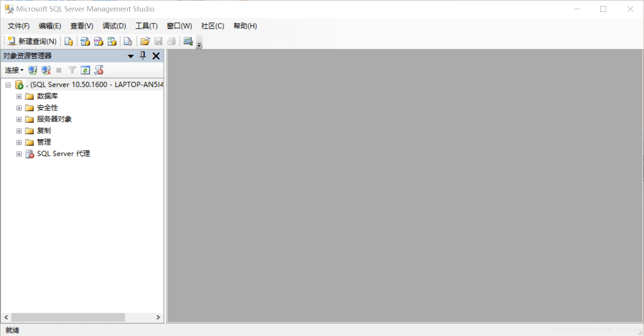Click the Open File folder icon

click(145, 41)
